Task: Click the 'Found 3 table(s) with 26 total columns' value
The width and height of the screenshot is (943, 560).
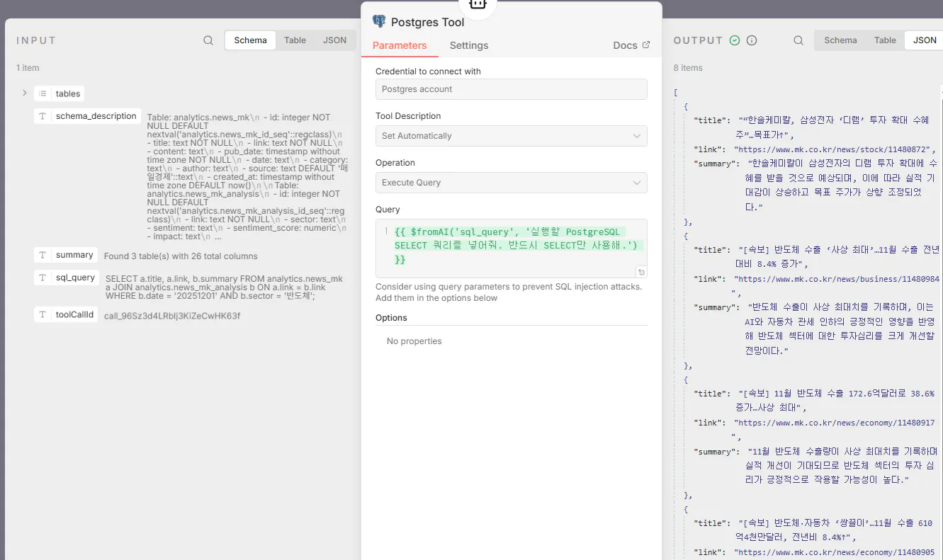Action: (181, 256)
